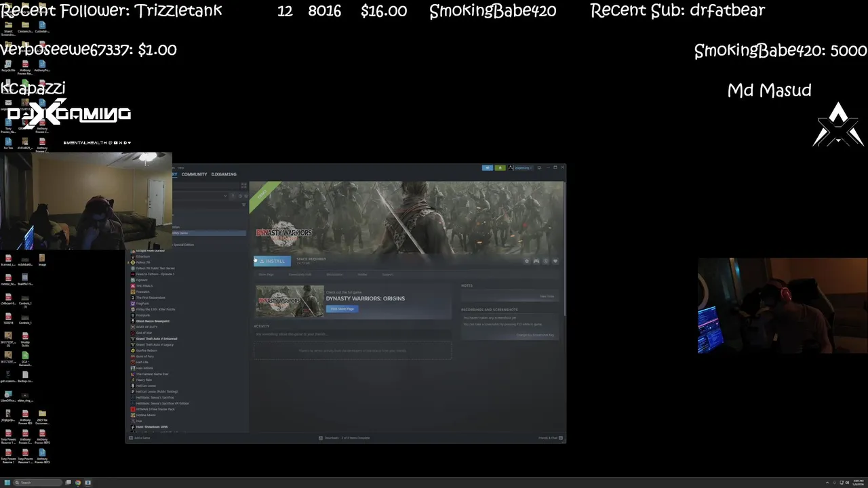Select The Hardest Game Ever entry

pyautogui.click(x=152, y=374)
